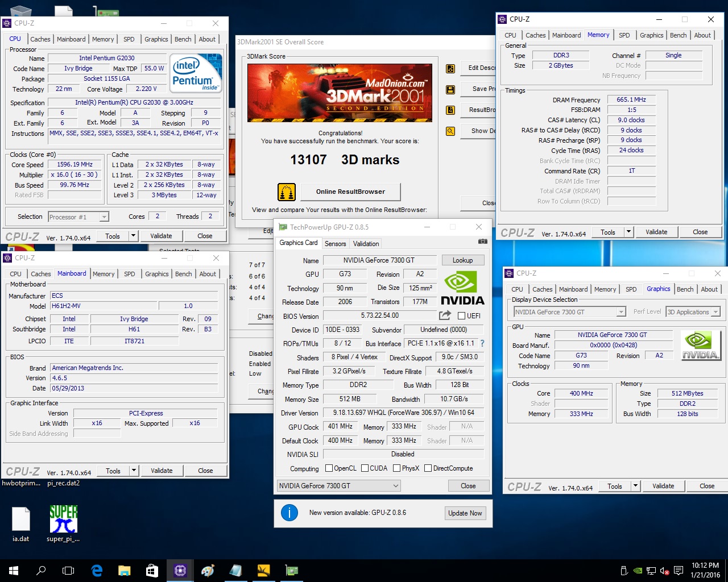This screenshot has width=728, height=582.
Task: Open SPD tab in CPU-Z Memory window
Action: 624,35
